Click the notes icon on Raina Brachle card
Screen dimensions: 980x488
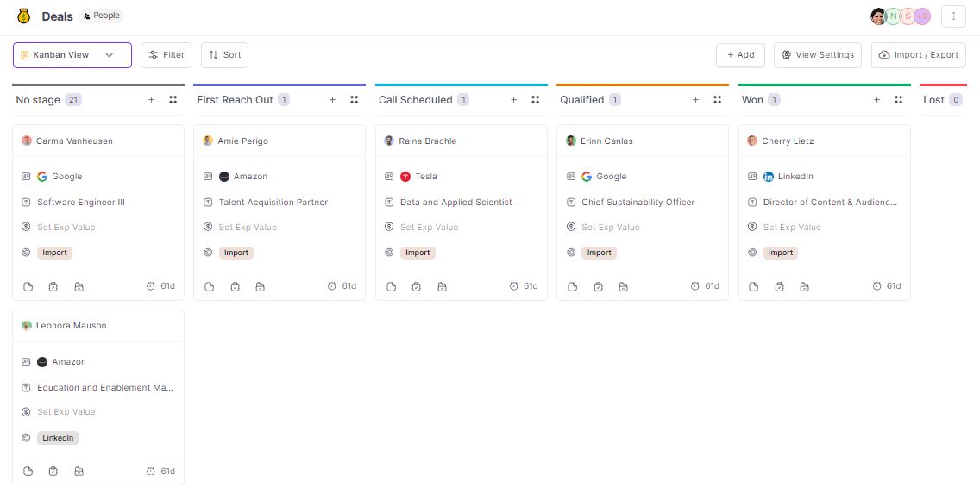[x=391, y=287]
